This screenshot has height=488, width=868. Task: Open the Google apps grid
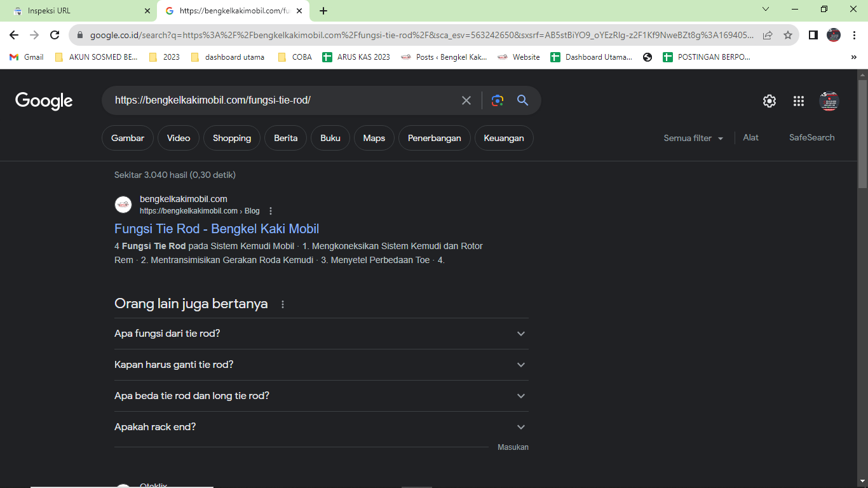coord(799,101)
